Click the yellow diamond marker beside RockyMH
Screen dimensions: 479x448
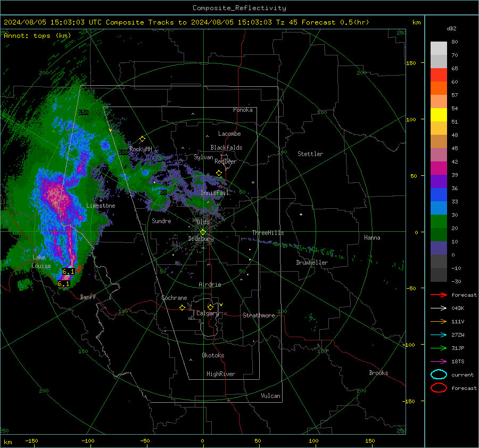(x=142, y=139)
